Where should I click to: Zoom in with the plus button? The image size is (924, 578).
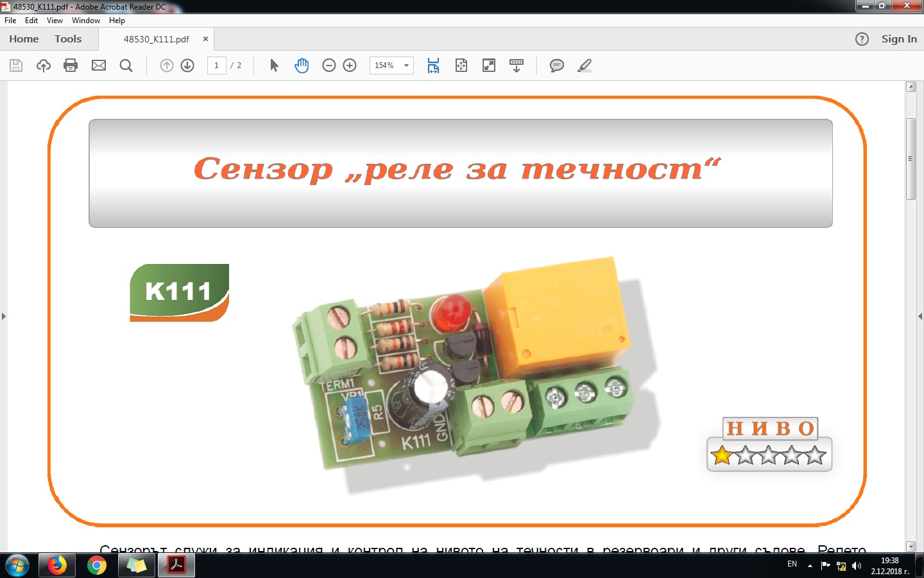(350, 66)
